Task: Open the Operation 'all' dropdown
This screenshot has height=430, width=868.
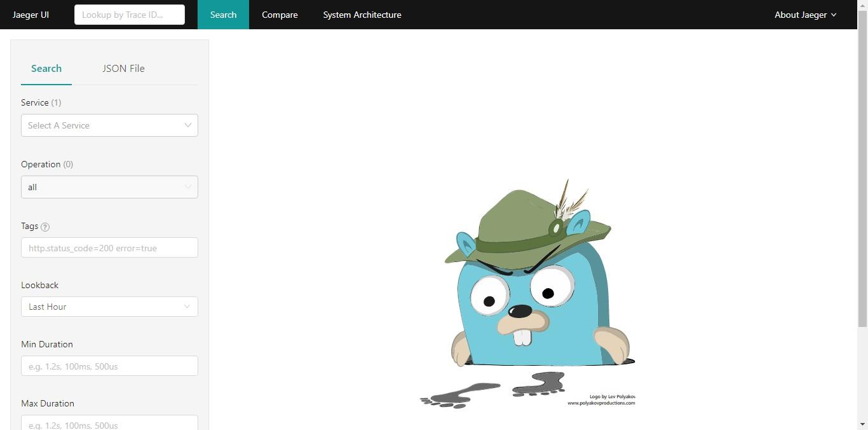Action: click(109, 187)
